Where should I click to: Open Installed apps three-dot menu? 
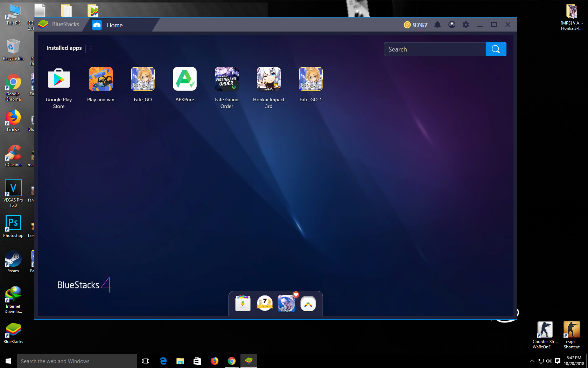91,48
